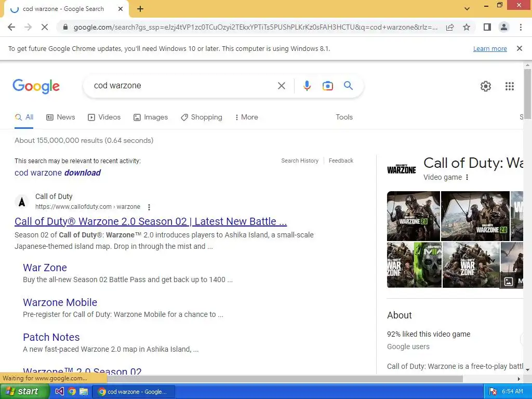The width and height of the screenshot is (532, 399).
Task: Click the vertical page scrollbar
Action: pyautogui.click(x=527, y=94)
